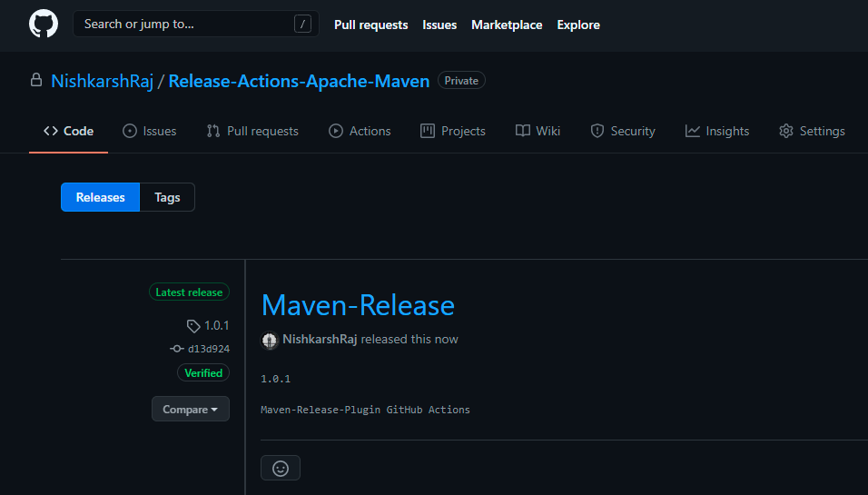The height and width of the screenshot is (495, 868).
Task: Click the private repository lock icon
Action: [36, 80]
